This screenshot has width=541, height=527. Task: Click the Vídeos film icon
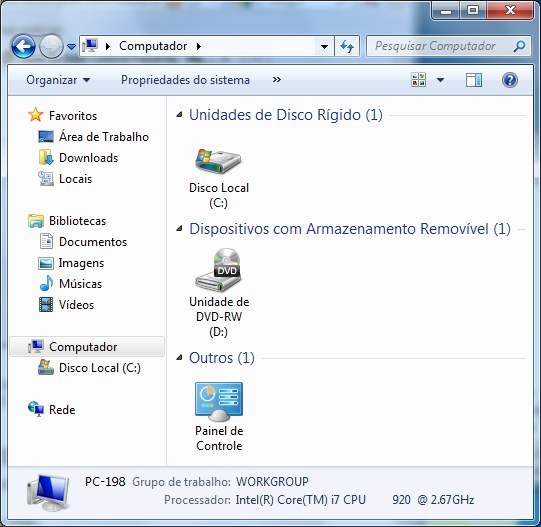point(46,305)
